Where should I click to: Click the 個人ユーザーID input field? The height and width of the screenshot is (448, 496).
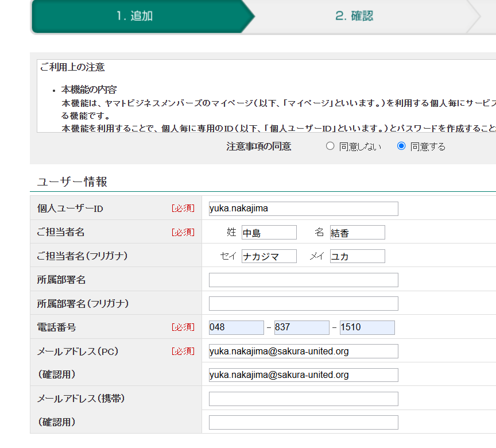(x=303, y=208)
